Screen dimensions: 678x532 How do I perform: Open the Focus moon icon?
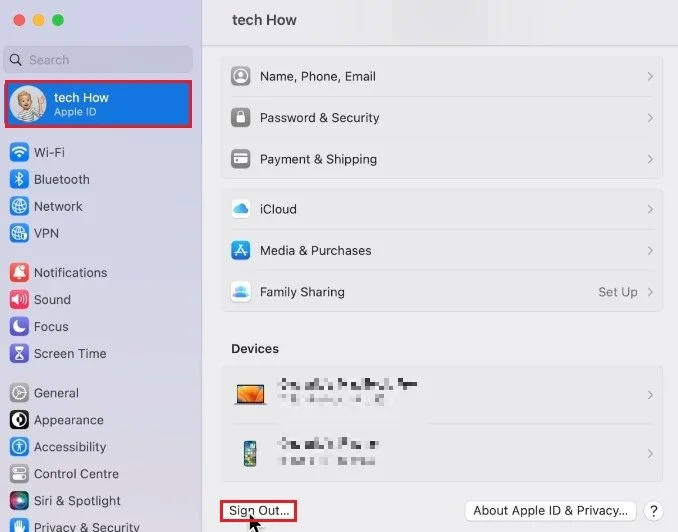[x=19, y=326]
